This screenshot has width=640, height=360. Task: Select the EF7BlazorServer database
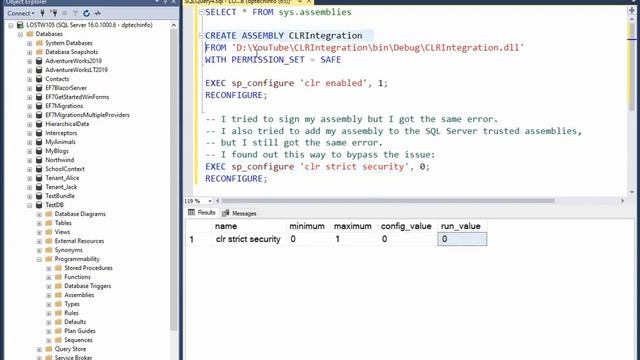coord(66,88)
